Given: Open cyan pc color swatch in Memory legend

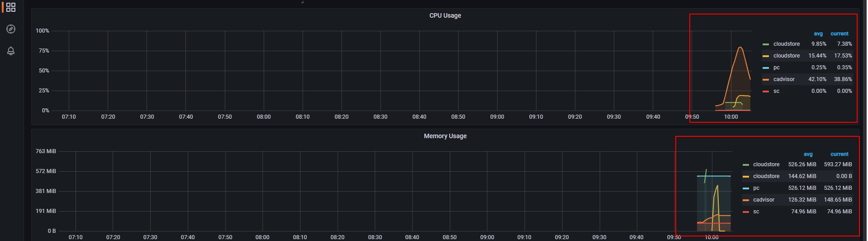Looking at the screenshot, I should click(745, 188).
